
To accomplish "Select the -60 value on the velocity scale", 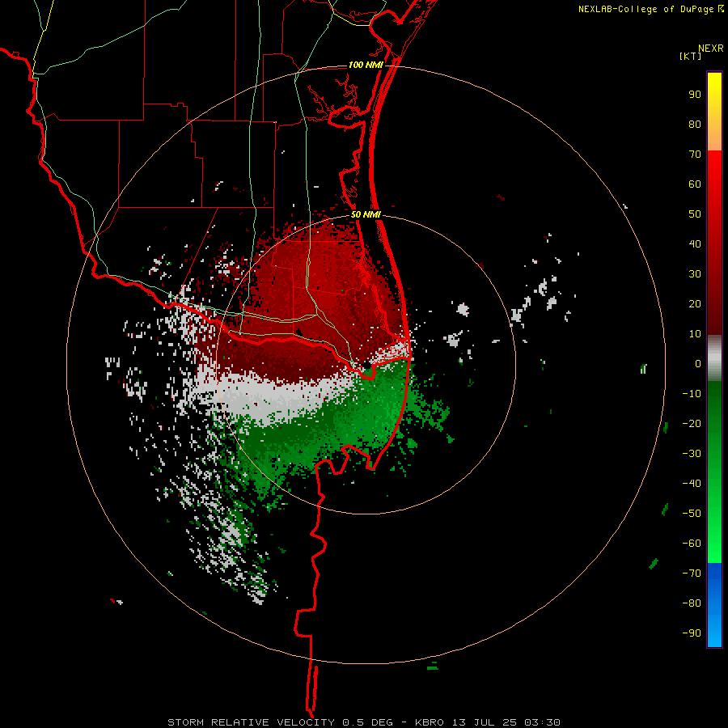I will 692,544.
